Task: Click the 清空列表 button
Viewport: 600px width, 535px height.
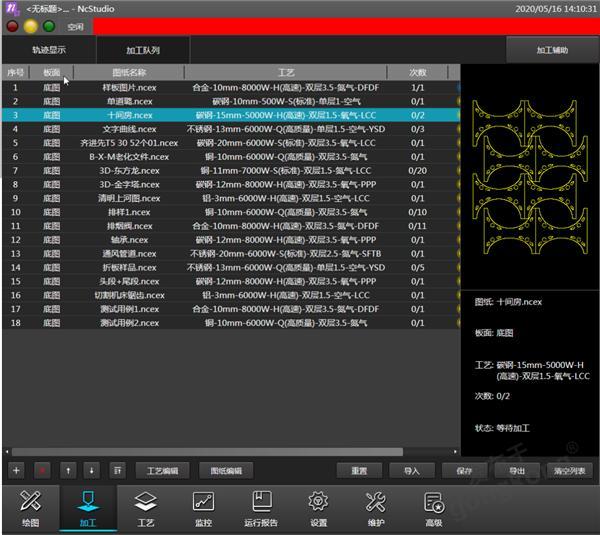Action: coord(568,470)
